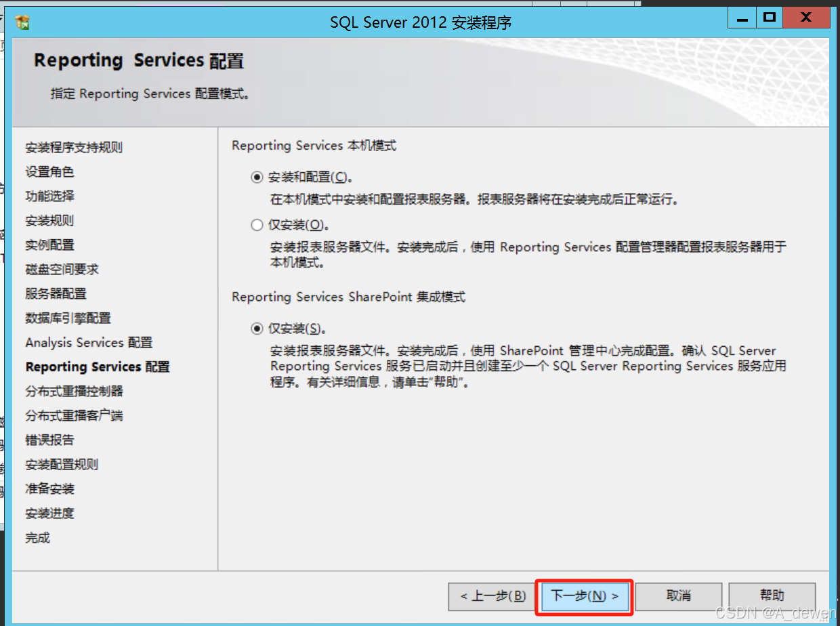Click the 准备安装 step
Screen dimensions: 840x626
coord(49,489)
